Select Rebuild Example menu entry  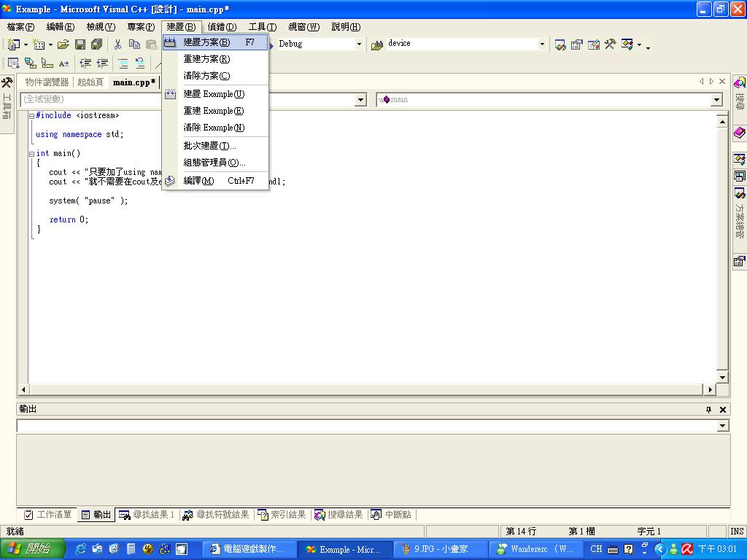pos(215,111)
